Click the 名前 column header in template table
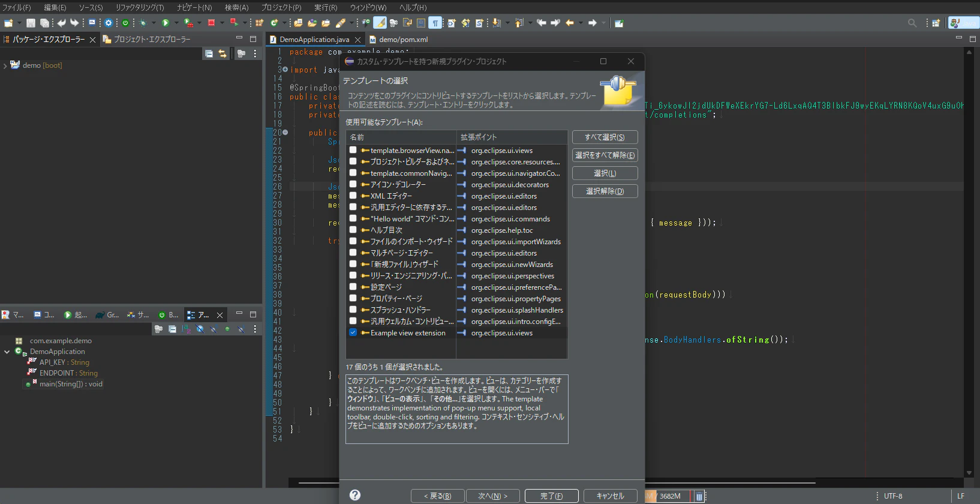Viewport: 980px width, 504px height. tap(401, 137)
